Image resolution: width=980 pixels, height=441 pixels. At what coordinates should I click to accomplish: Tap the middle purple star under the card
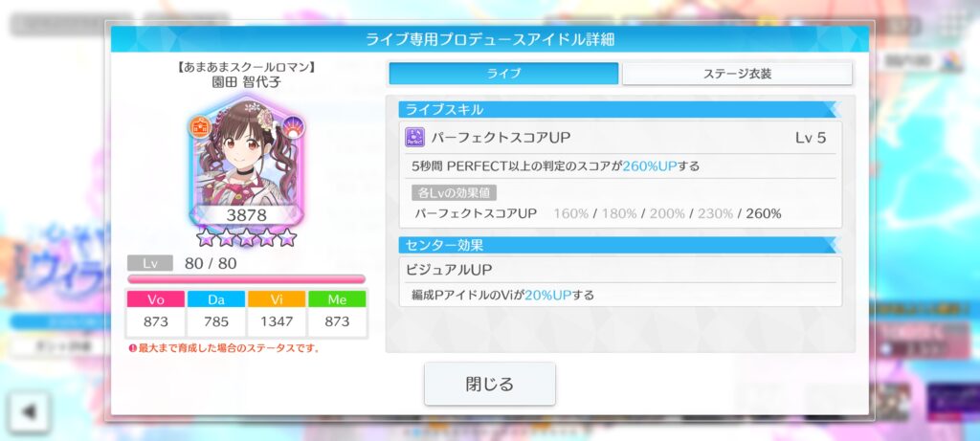point(246,237)
